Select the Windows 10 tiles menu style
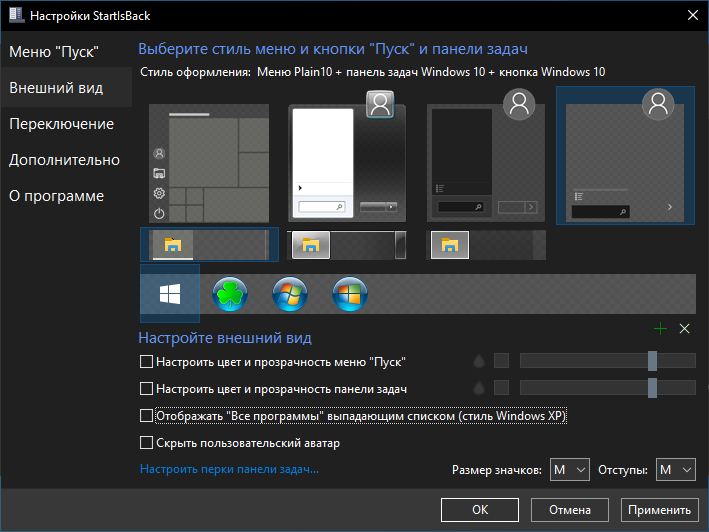The height and width of the screenshot is (532, 709). [x=209, y=163]
